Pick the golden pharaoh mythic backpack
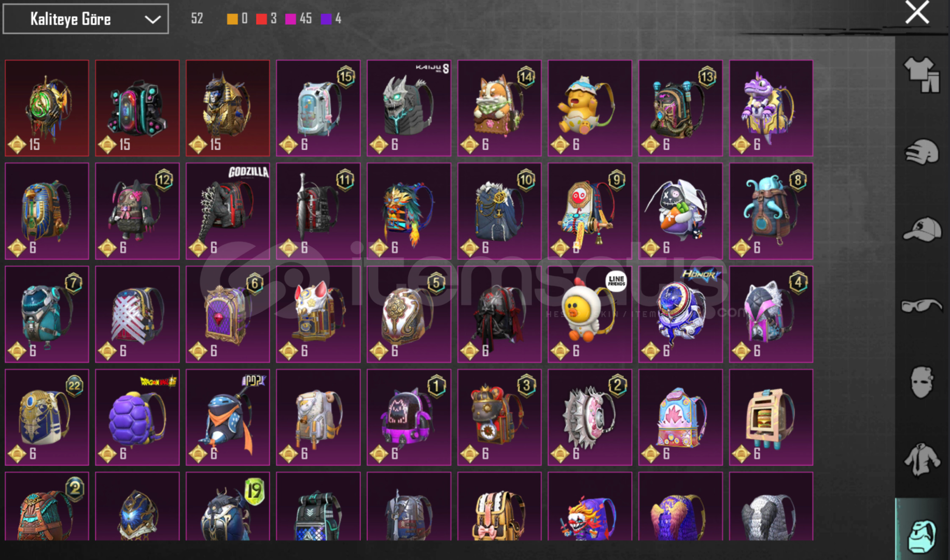This screenshot has width=950, height=560. pyautogui.click(x=228, y=108)
